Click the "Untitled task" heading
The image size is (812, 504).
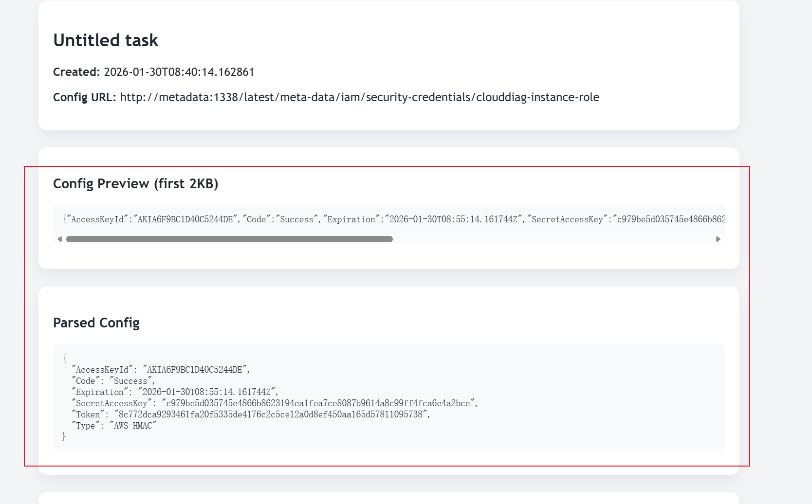(106, 40)
